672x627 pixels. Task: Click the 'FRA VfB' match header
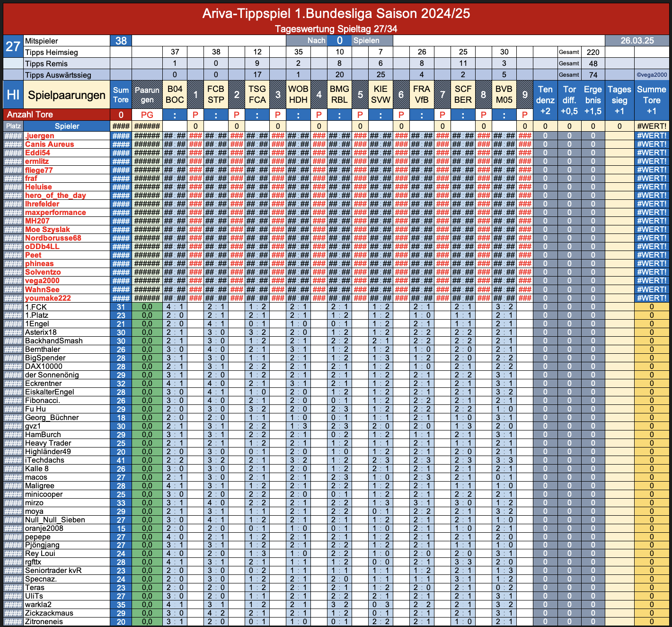click(x=422, y=95)
